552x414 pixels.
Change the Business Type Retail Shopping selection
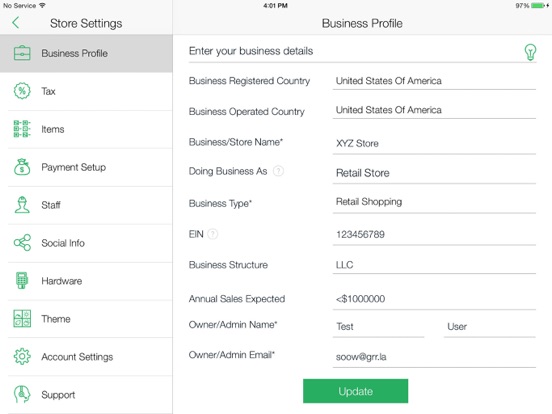[434, 202]
